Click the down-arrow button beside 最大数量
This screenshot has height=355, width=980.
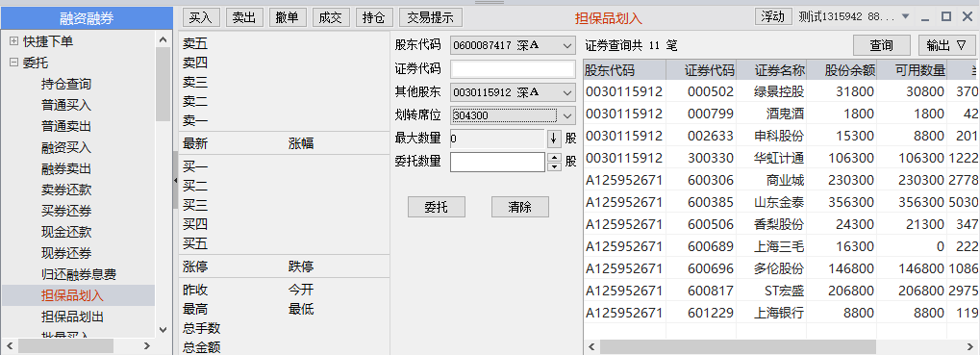(554, 139)
